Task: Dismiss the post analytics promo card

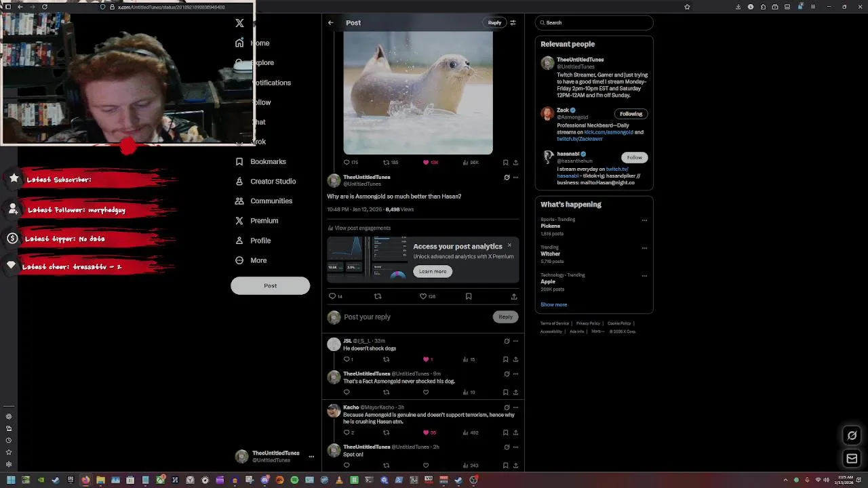Action: (509, 245)
